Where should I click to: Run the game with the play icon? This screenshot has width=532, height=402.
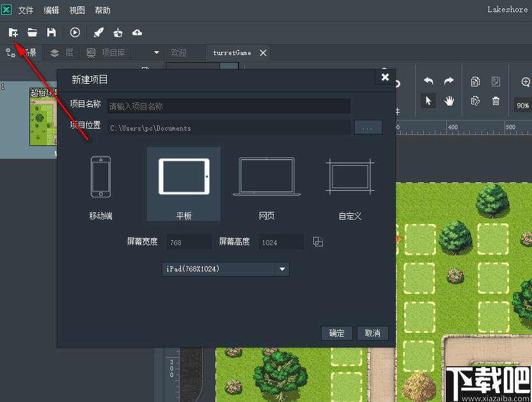pos(75,33)
